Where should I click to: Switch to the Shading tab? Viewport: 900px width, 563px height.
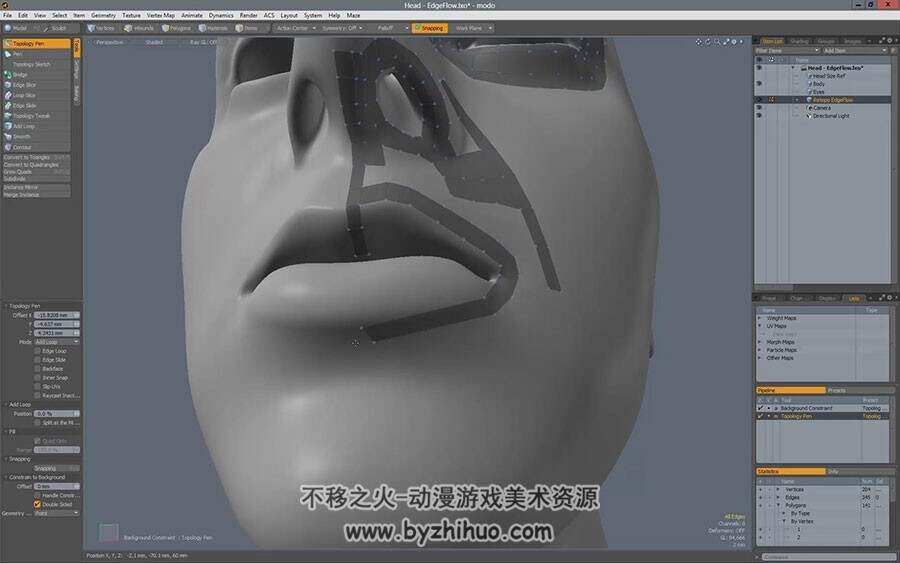(x=799, y=41)
